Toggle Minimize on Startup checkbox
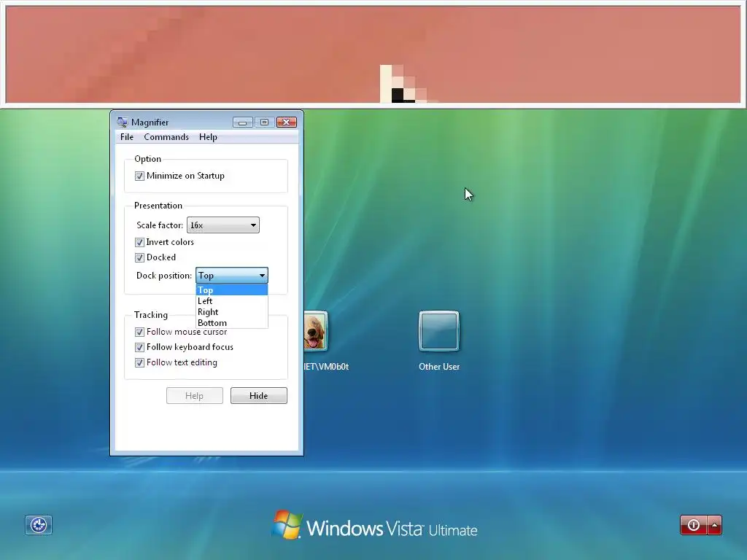This screenshot has height=560, width=747. click(139, 176)
